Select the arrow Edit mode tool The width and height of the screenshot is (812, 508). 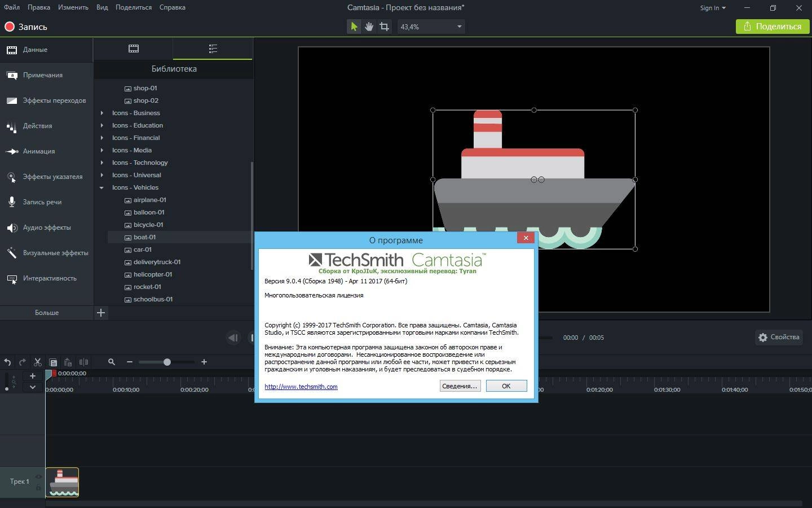(x=354, y=27)
